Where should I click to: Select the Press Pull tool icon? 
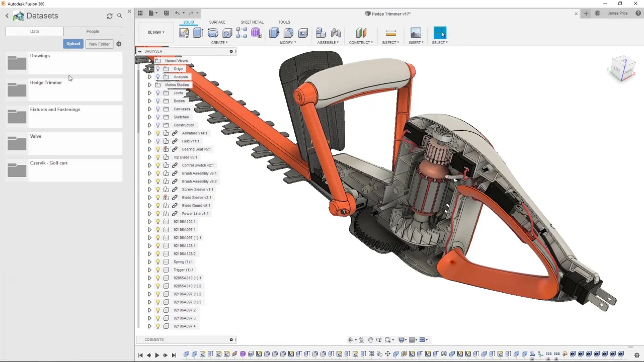(274, 33)
